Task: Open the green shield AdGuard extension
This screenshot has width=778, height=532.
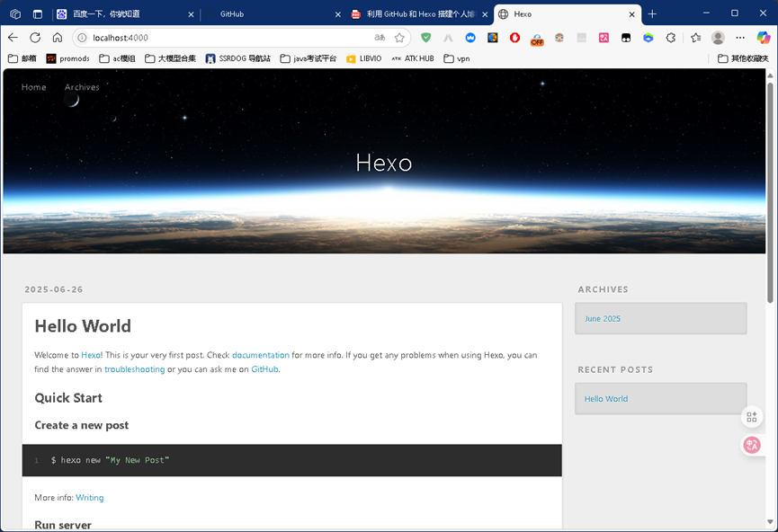Action: 425,38
